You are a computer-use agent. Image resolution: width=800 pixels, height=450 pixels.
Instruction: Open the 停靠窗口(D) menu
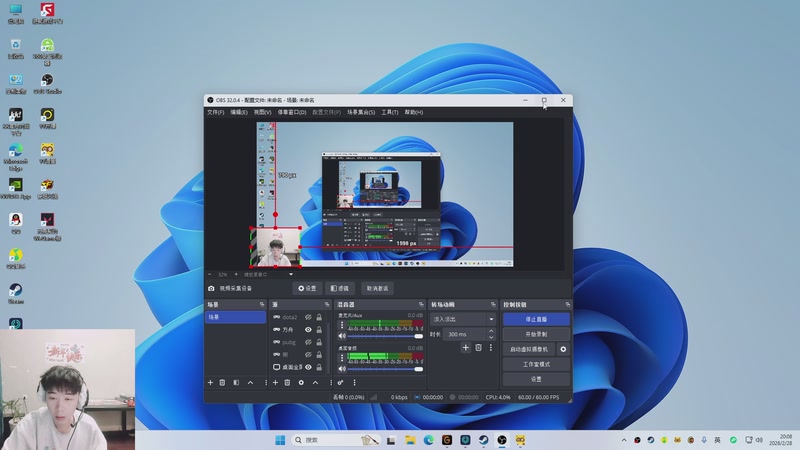tap(292, 112)
